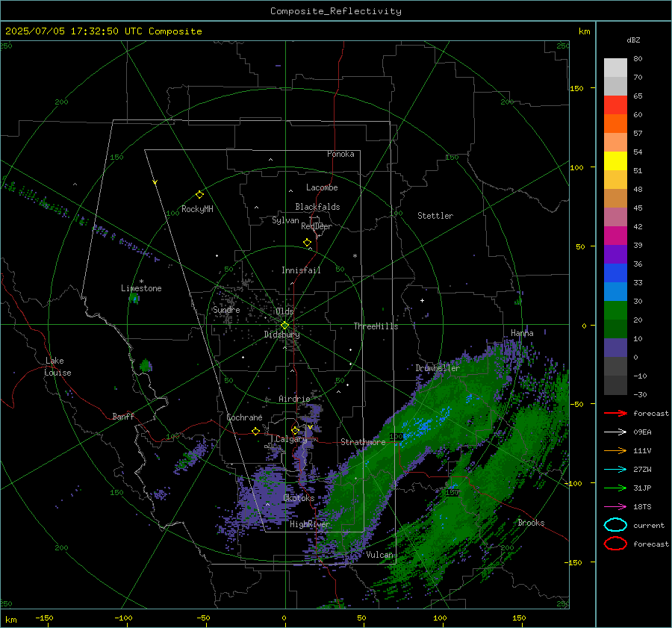Click the Calgary city label

[x=291, y=439]
